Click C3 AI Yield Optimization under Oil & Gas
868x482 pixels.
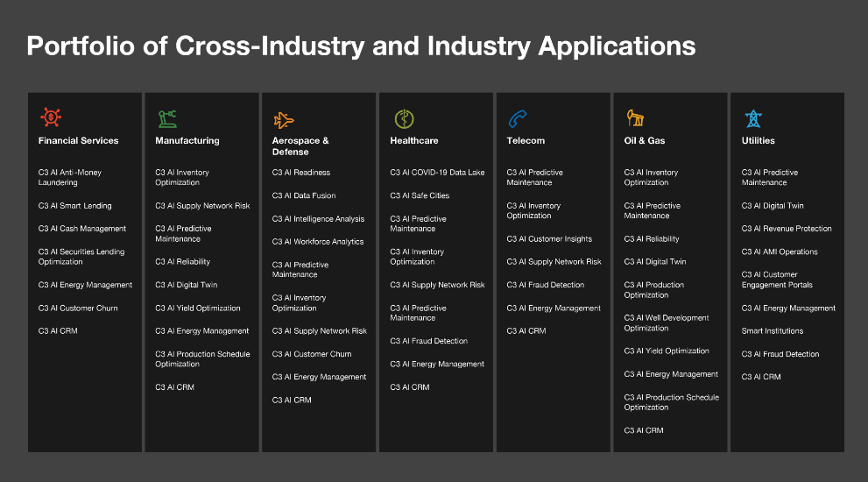pos(667,351)
